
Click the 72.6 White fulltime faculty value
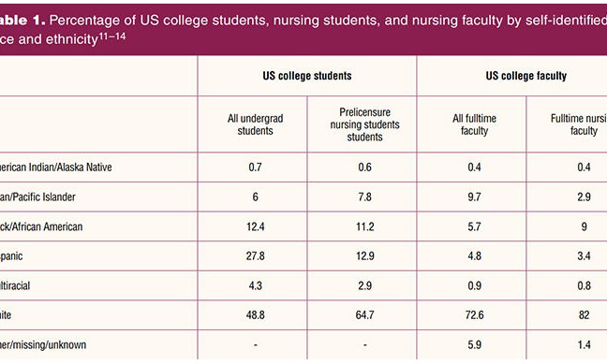474,314
